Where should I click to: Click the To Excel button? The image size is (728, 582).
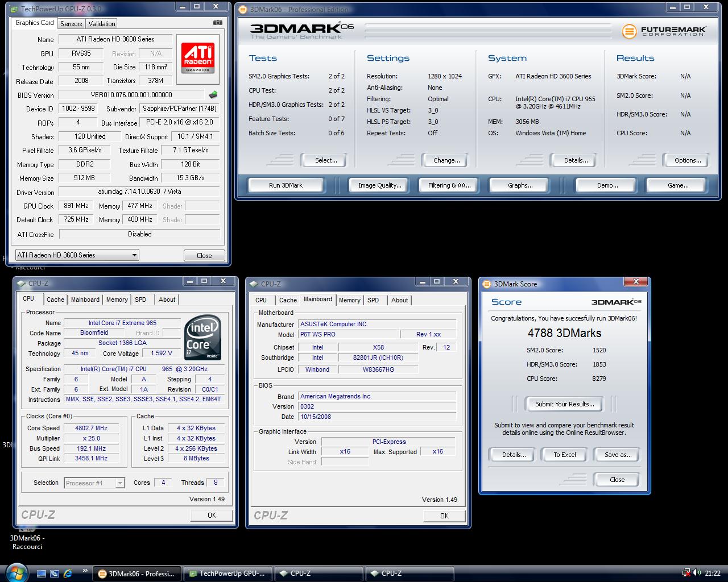point(565,455)
